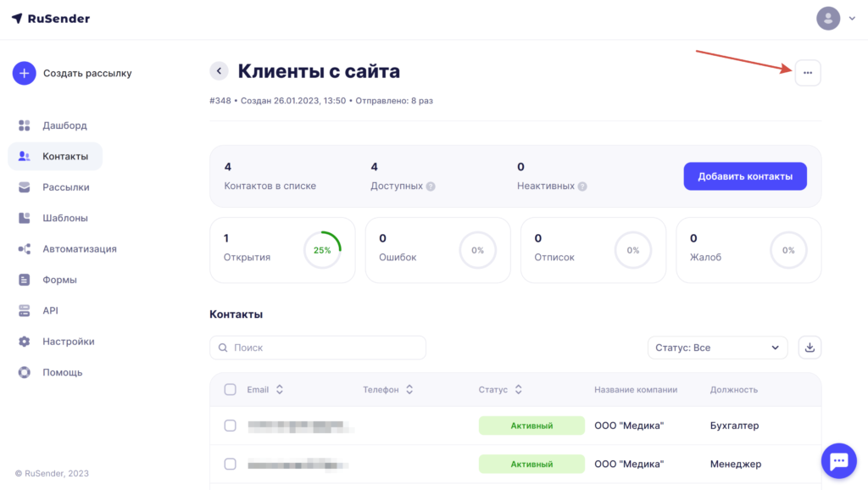Image resolution: width=868 pixels, height=490 pixels.
Task: Click the search magnifier icon
Action: 223,348
